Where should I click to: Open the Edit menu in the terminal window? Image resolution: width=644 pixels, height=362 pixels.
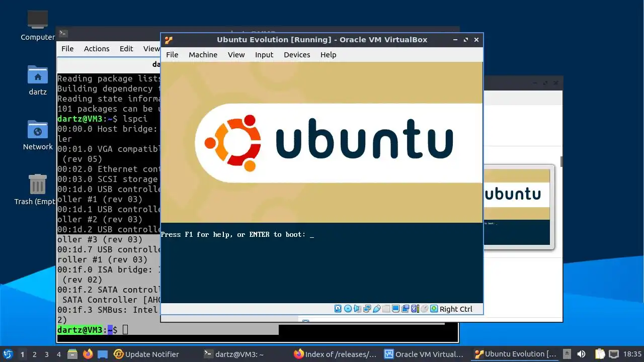coord(126,48)
